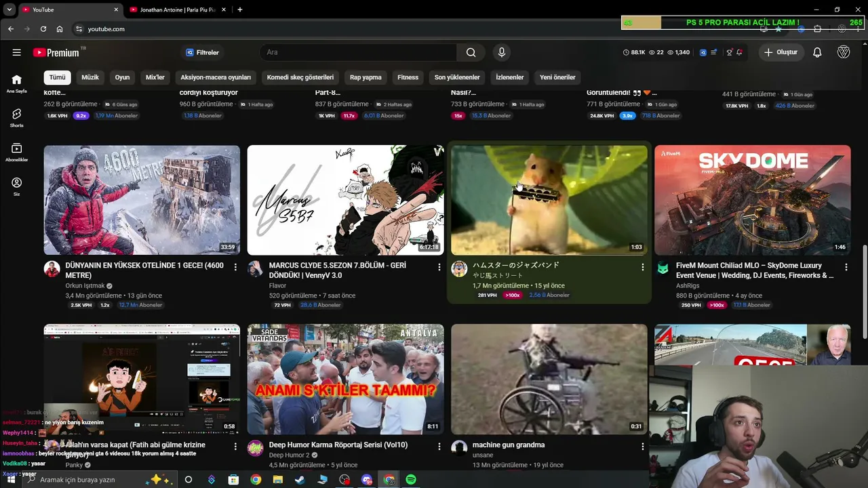This screenshot has height=488, width=868.
Task: Click the YouTube search box
Action: pyautogui.click(x=358, y=52)
